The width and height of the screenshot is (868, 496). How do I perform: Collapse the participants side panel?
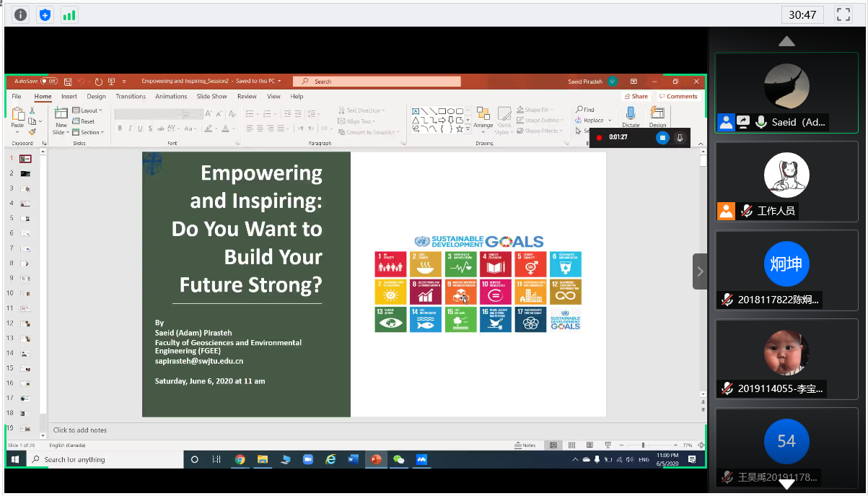point(699,271)
